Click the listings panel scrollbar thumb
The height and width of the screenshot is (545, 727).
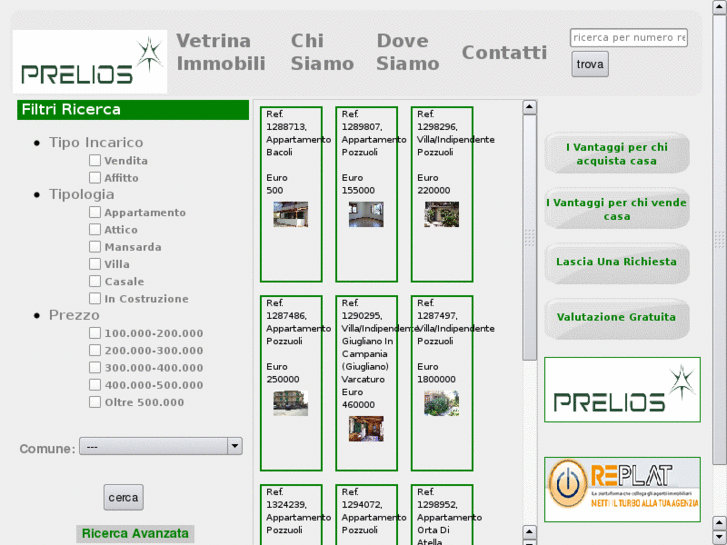coord(529,237)
